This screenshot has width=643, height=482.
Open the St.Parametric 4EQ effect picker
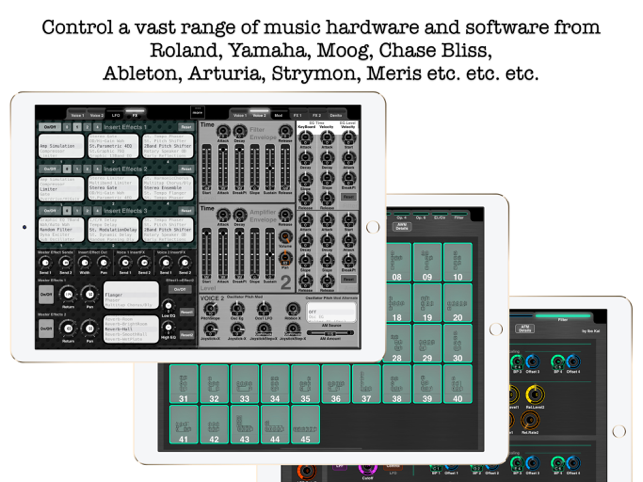pyautogui.click(x=113, y=146)
